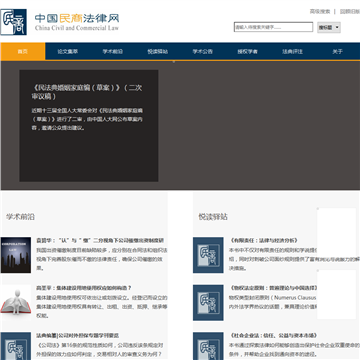The height and width of the screenshot is (360, 360).
Task: Click the 中国民商法律网 title banner
Action: pos(77,22)
